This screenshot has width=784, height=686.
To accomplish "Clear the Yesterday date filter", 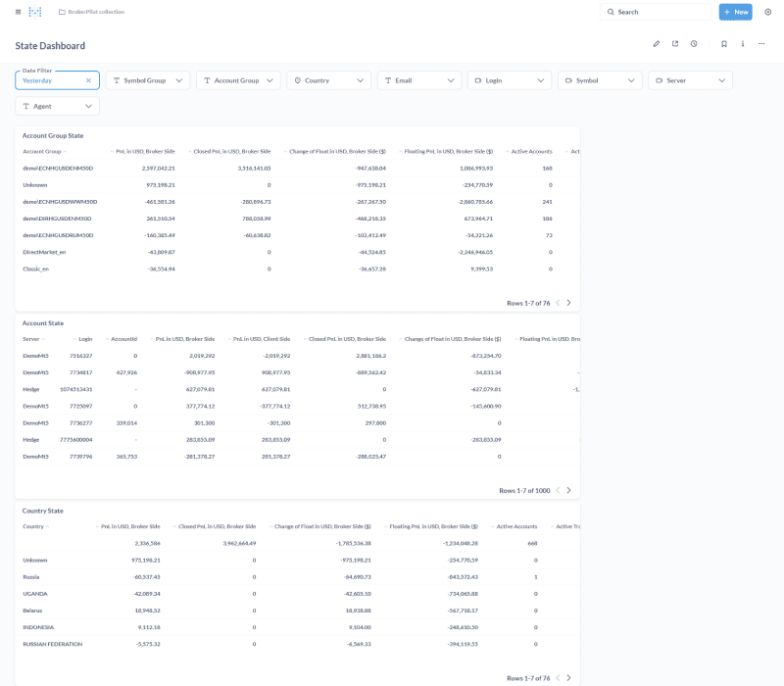I will click(x=87, y=79).
